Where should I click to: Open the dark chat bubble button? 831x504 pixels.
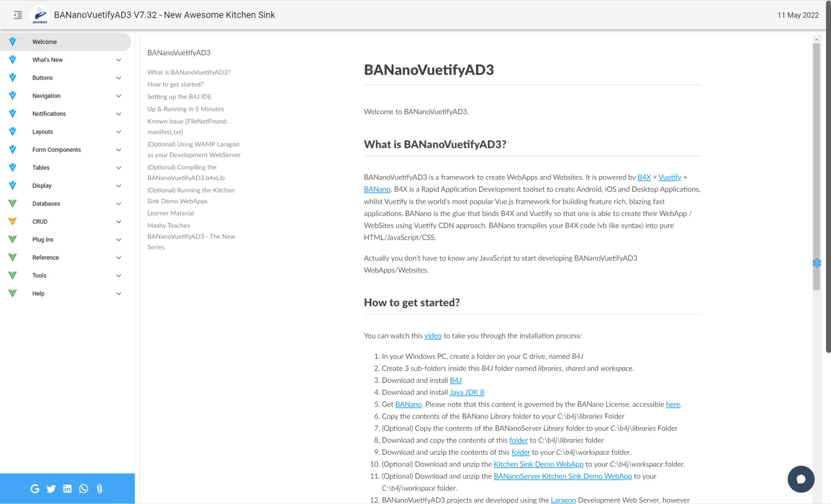tap(801, 479)
